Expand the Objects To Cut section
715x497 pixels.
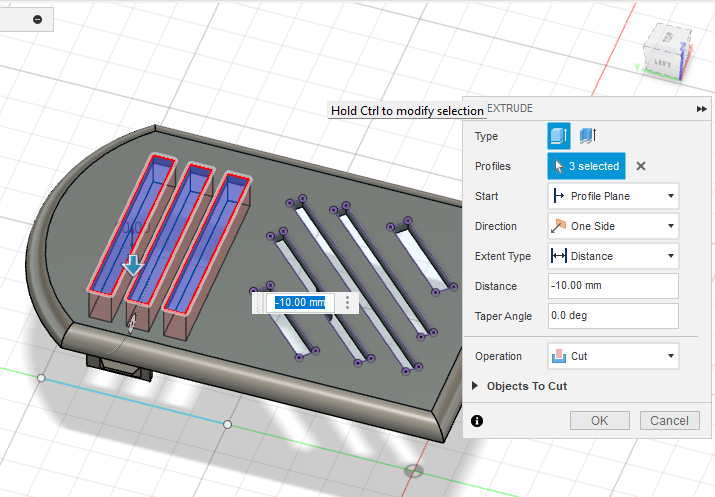click(x=475, y=386)
